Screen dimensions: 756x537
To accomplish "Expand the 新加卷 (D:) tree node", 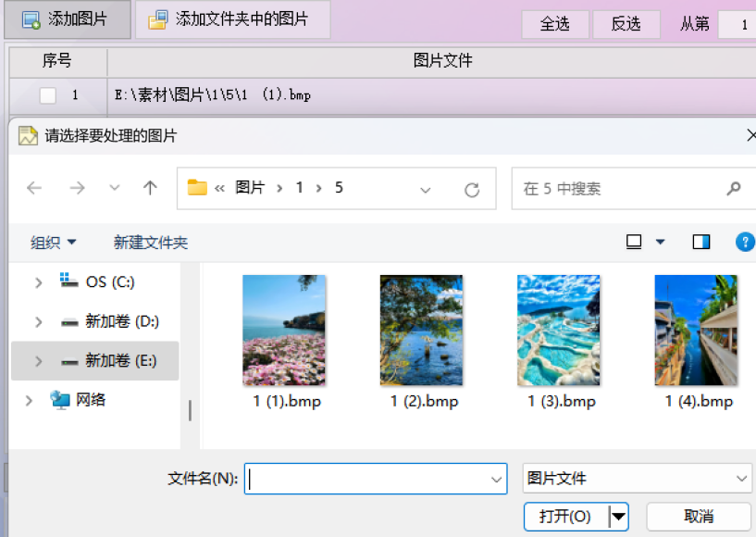I will pos(38,322).
